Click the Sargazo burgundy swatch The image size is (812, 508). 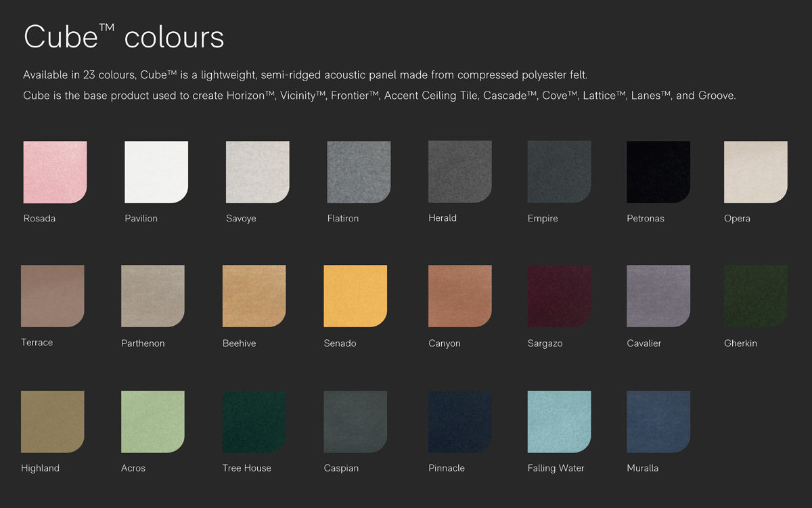click(559, 296)
